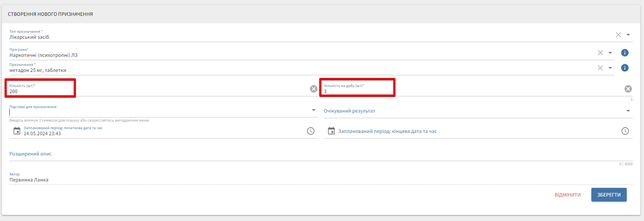Expand the Призначення dropdown arrow
Viewport: 644px width, 221px height.
click(x=610, y=68)
